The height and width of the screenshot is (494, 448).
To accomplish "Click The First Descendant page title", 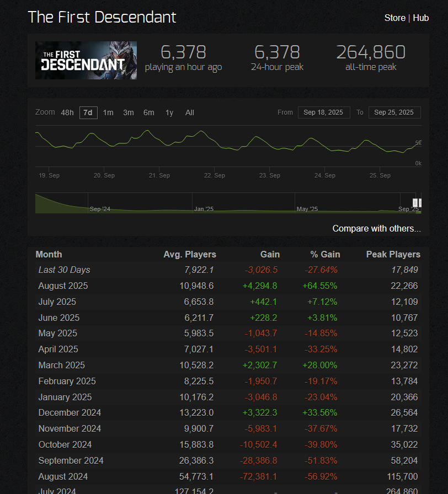I will pyautogui.click(x=102, y=17).
